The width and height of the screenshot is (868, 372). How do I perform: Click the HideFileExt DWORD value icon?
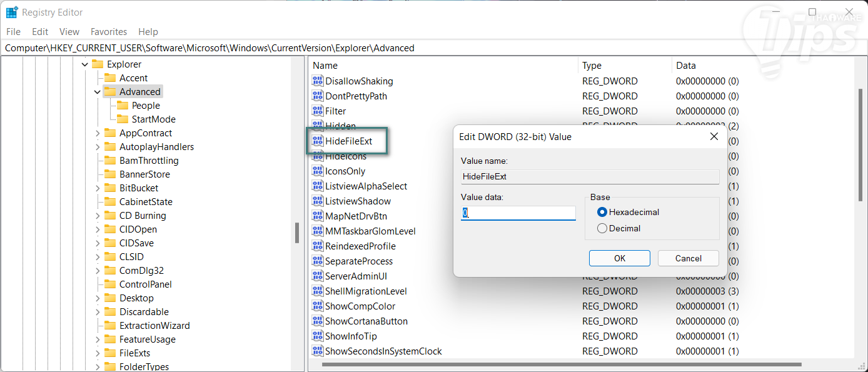(318, 141)
